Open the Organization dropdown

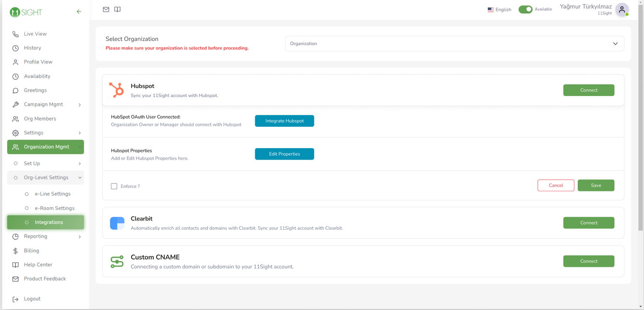[x=455, y=44]
